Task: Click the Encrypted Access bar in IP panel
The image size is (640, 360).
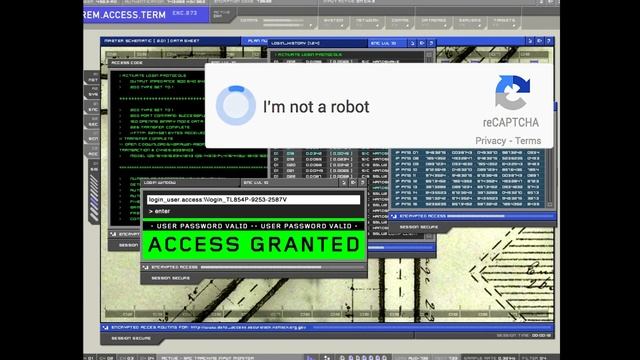Action: click(473, 216)
